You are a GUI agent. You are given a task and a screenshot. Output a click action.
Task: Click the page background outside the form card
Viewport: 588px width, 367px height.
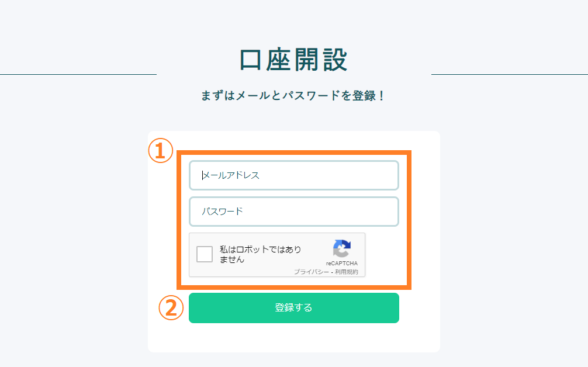click(75, 225)
